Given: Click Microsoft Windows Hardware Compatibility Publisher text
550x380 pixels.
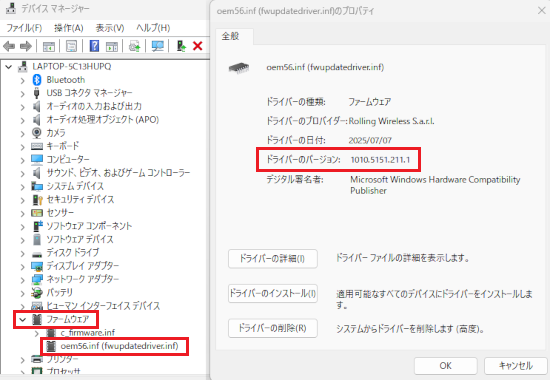Looking at the screenshot, I should click(x=435, y=185).
